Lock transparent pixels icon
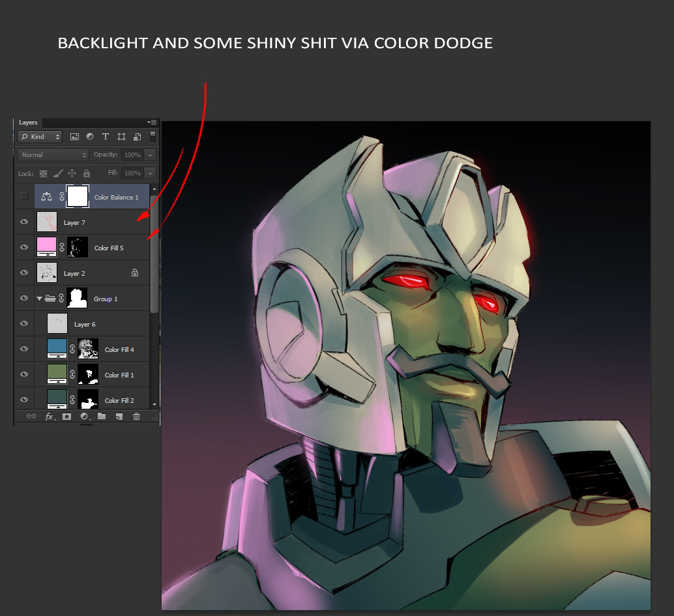674x616 pixels. click(44, 173)
